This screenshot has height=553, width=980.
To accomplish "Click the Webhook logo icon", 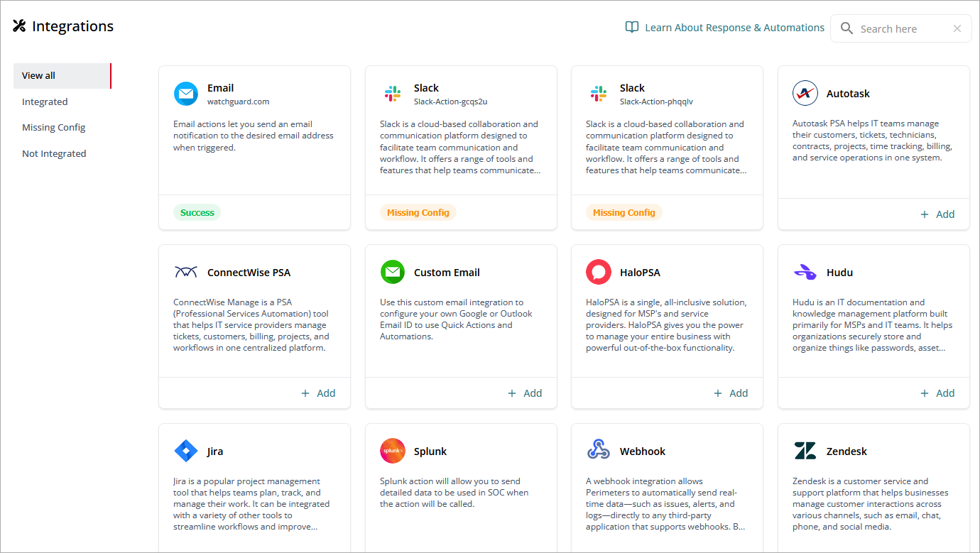I will pos(598,451).
